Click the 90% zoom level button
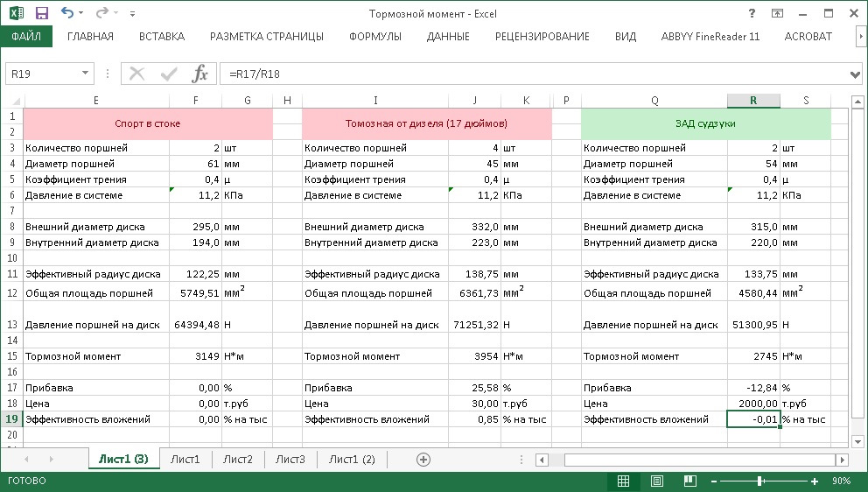 (841, 481)
